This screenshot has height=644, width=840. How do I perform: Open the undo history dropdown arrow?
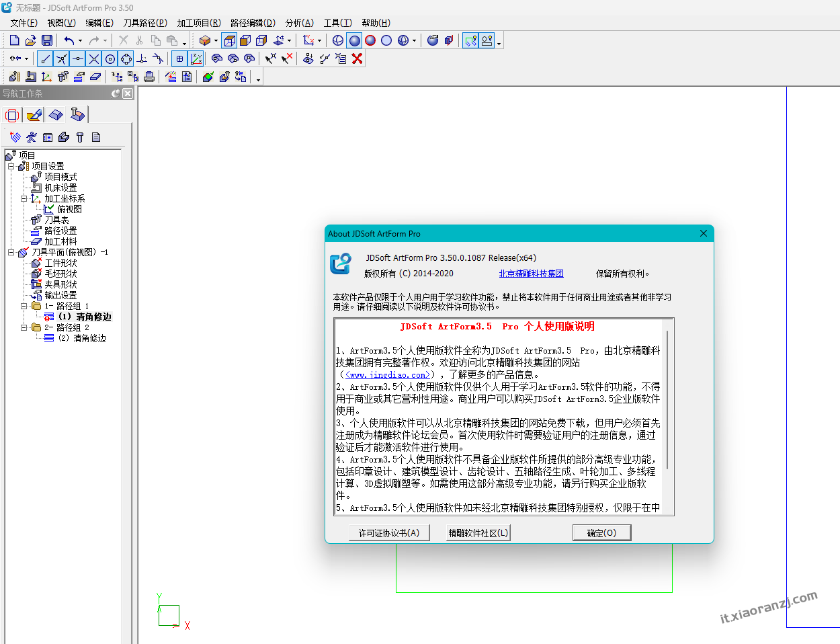pyautogui.click(x=80, y=40)
